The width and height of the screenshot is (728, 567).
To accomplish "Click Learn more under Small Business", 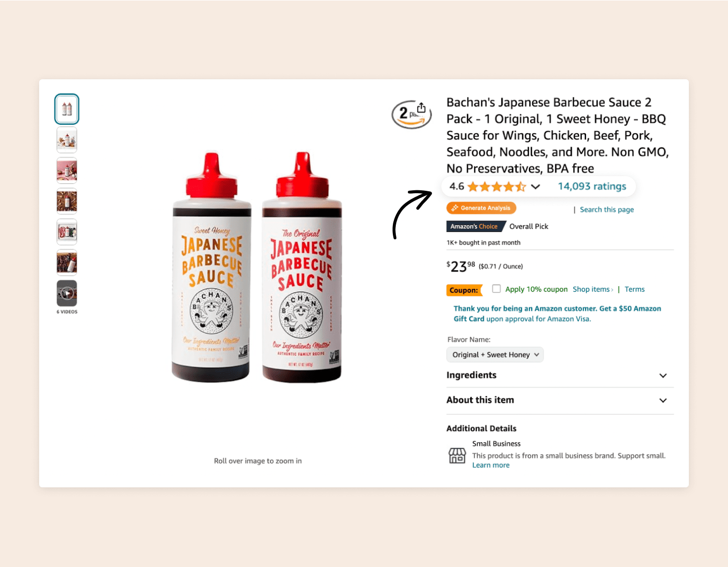I will point(490,465).
